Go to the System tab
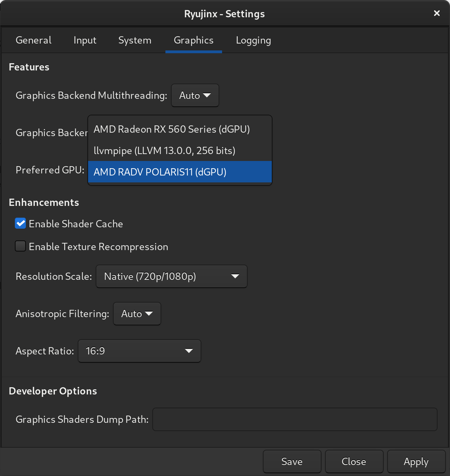This screenshot has width=450, height=476. coord(135,40)
